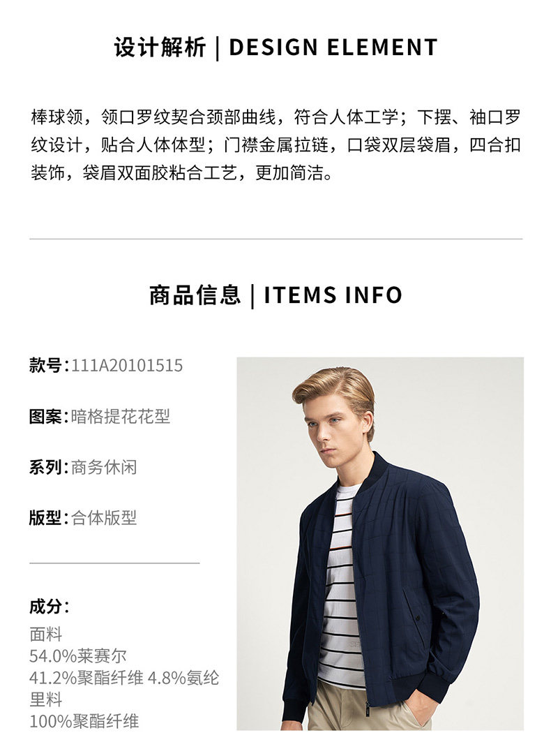
Task: Select the style number 111A20101515
Action: 127,366
